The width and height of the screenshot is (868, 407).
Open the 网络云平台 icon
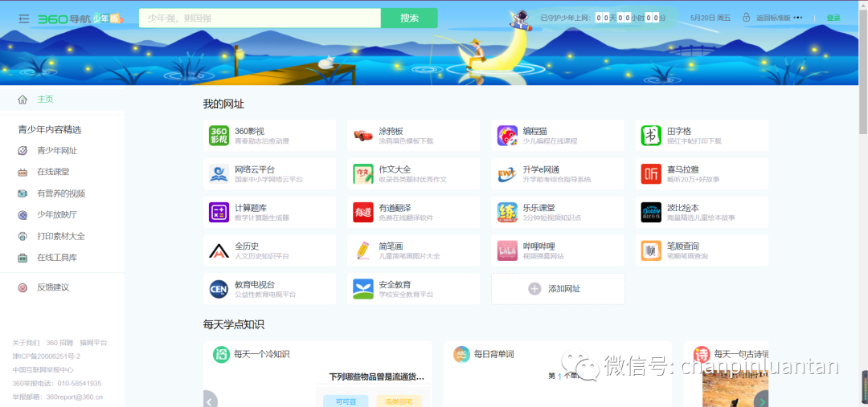[x=219, y=173]
